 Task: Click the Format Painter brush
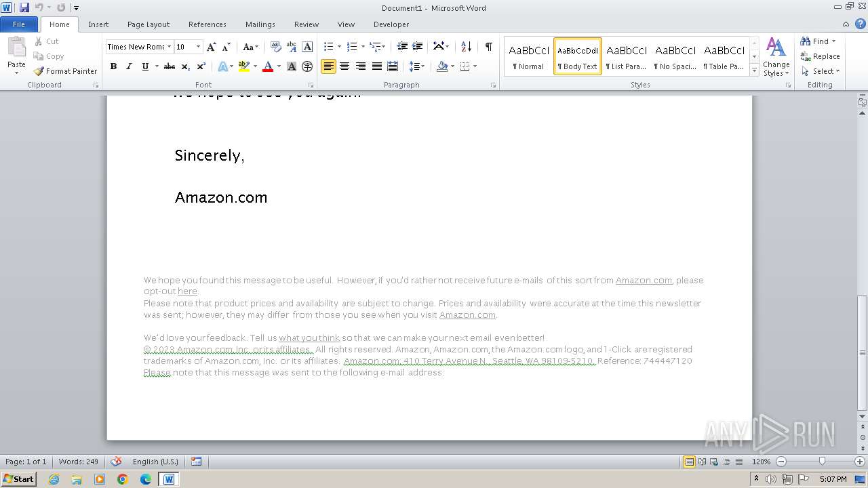pyautogui.click(x=39, y=71)
